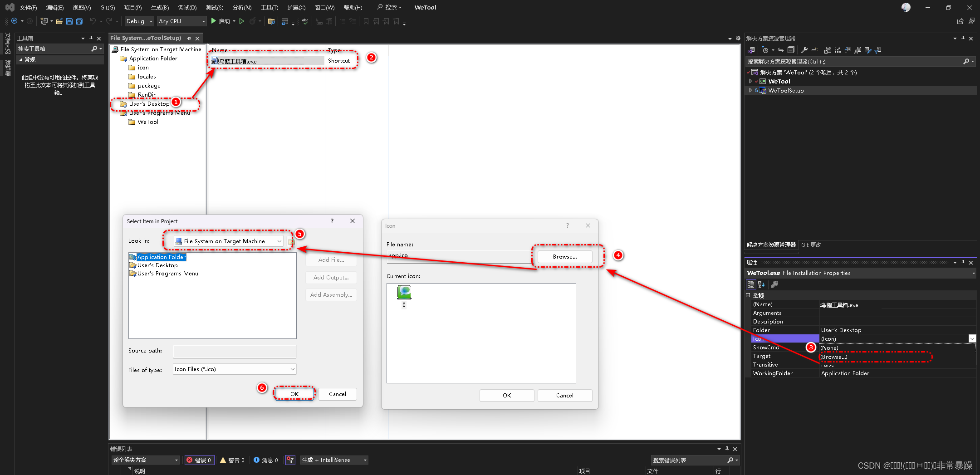Click the Custom Actions Editor pencil icon in the Solution Explorer toolbar
This screenshot has width=980, height=475.
click(868, 50)
